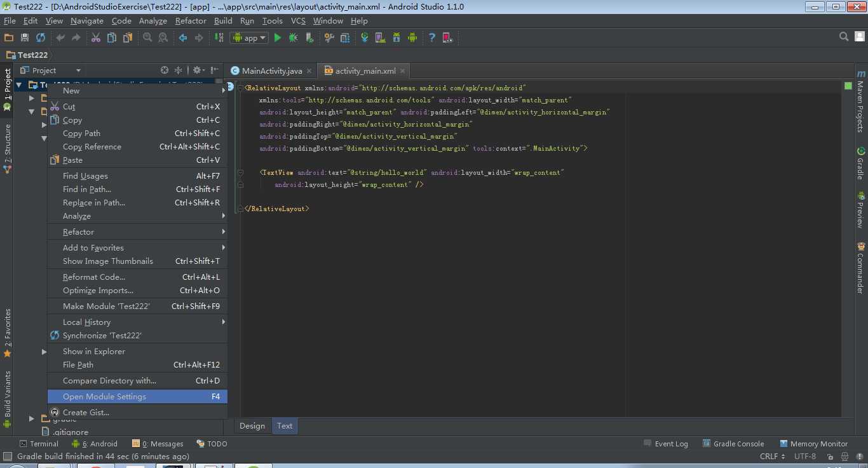
Task: Close the MainActivity.java tab
Action: click(309, 71)
